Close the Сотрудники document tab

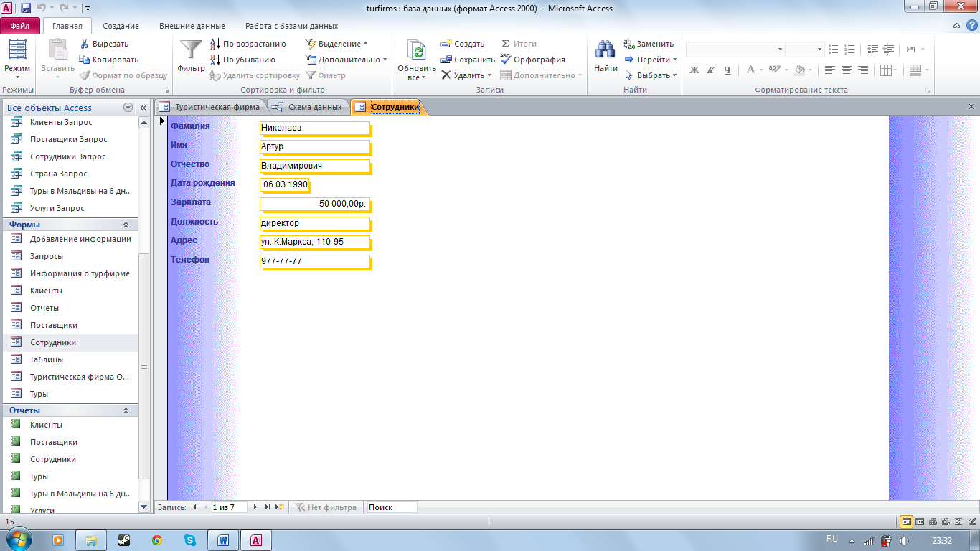[971, 106]
